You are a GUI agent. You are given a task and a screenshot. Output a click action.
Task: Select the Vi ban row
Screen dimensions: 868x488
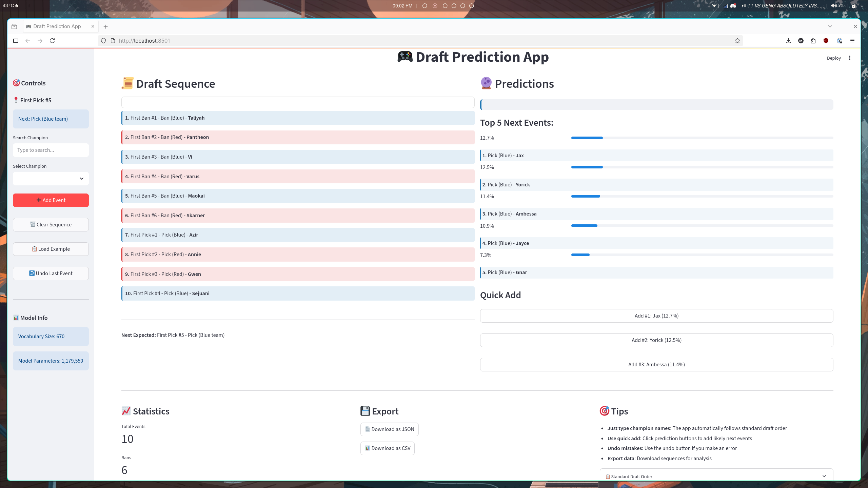pos(298,157)
